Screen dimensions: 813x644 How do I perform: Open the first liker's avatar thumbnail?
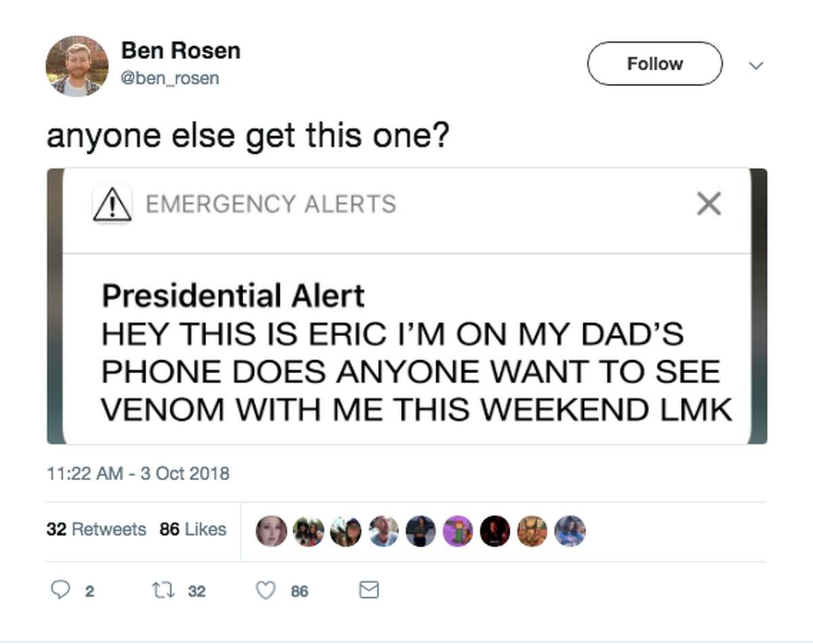tap(270, 532)
